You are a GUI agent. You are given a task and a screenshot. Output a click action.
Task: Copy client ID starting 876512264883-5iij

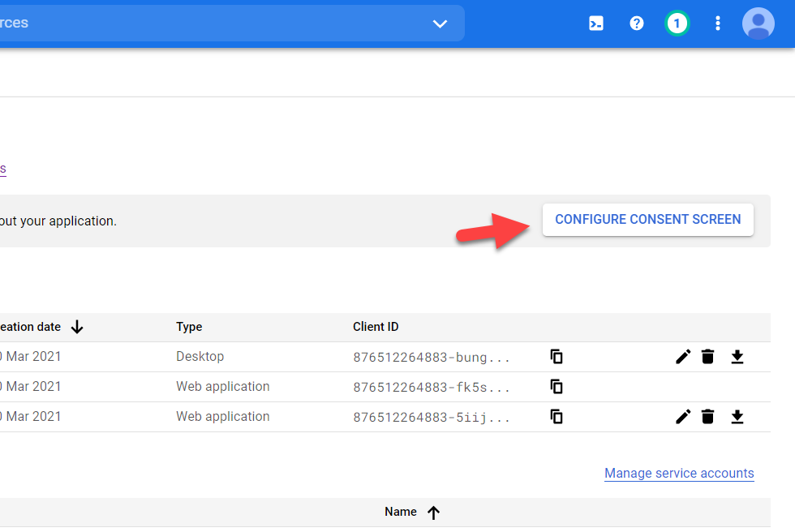click(556, 417)
